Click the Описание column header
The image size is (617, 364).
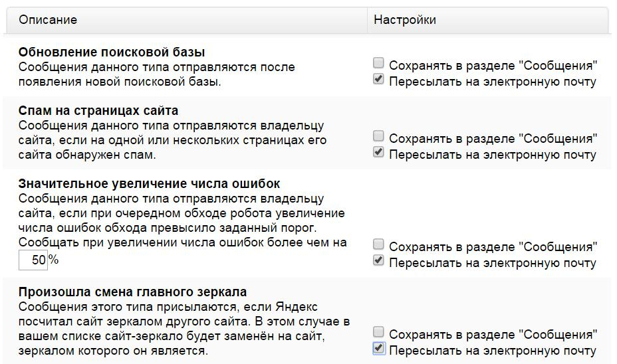(x=187, y=20)
